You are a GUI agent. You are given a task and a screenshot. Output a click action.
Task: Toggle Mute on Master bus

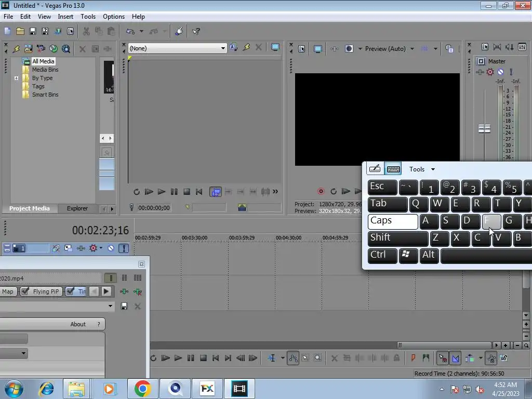500,72
